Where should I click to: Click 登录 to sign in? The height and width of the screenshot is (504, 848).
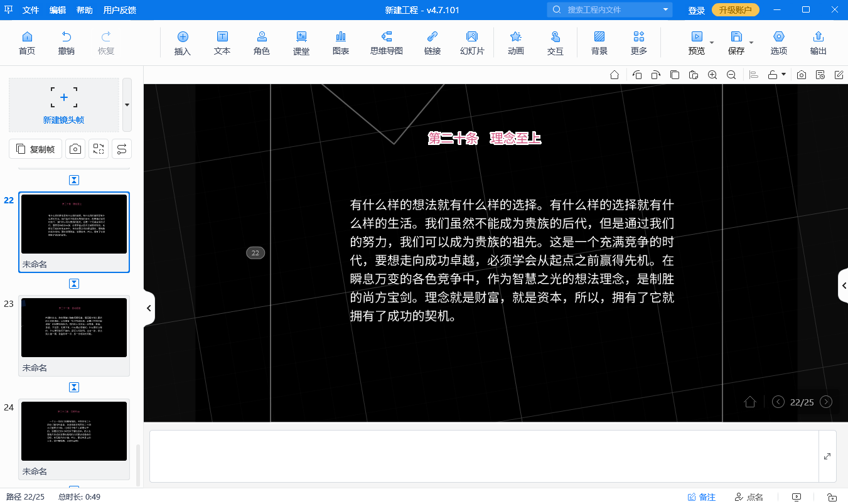(x=697, y=11)
